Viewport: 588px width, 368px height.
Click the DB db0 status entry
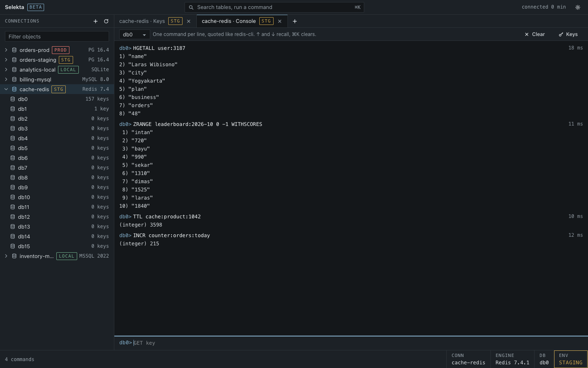point(544,359)
